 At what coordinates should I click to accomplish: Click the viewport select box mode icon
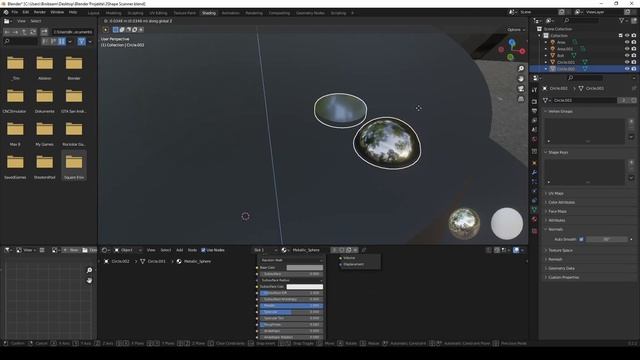click(x=116, y=30)
